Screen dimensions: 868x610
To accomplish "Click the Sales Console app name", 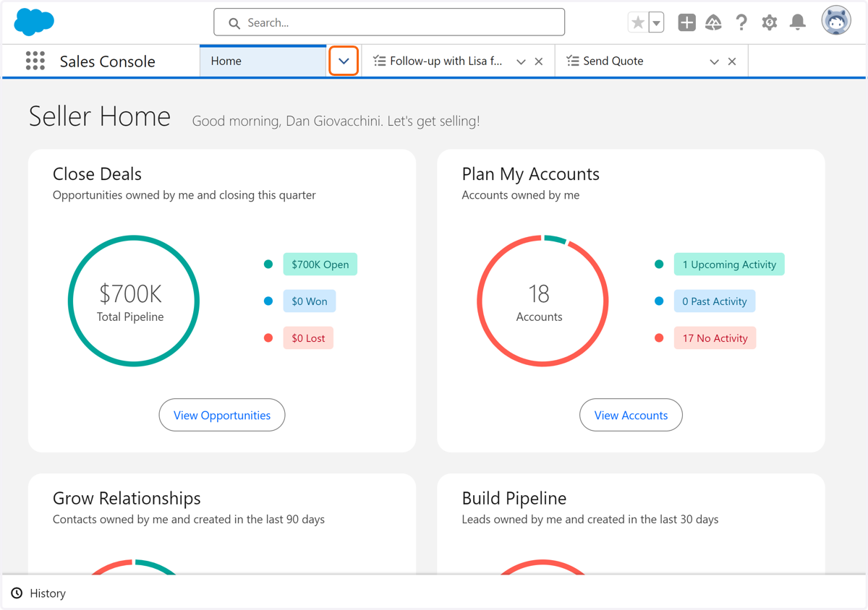I will 107,61.
